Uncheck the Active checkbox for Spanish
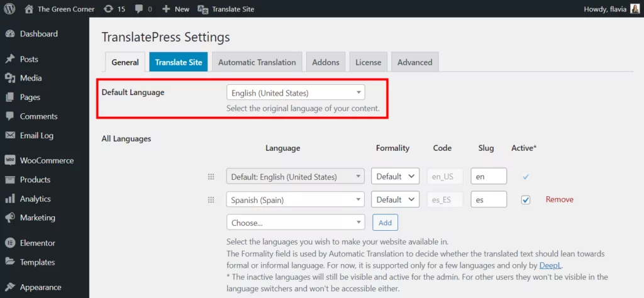This screenshot has height=298, width=644. (526, 200)
